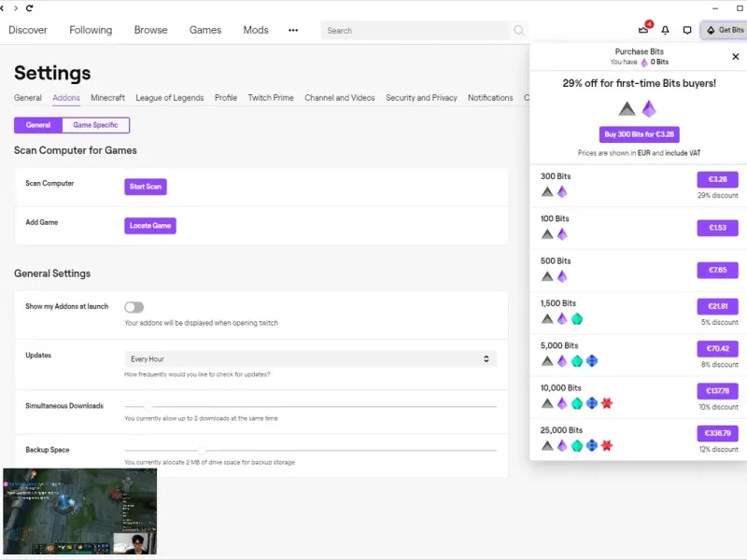This screenshot has width=747, height=560.
Task: Click the stream thumbnail mini player
Action: [x=79, y=511]
